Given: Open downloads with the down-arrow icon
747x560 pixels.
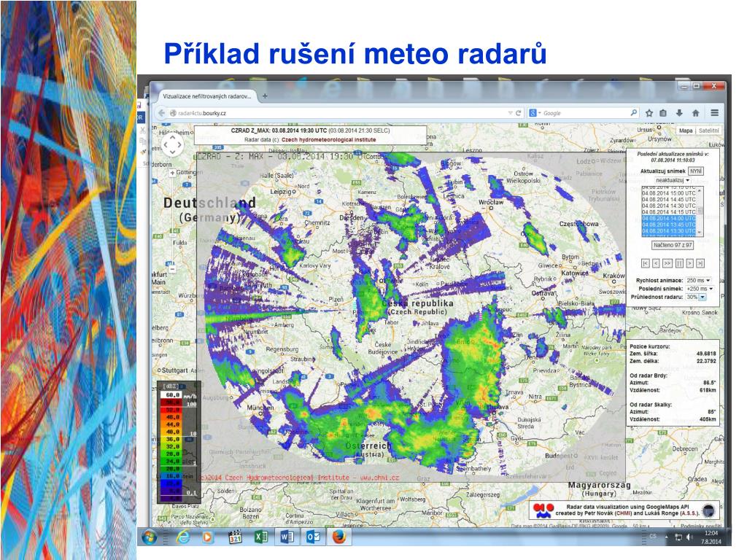Looking at the screenshot, I should point(679,113).
